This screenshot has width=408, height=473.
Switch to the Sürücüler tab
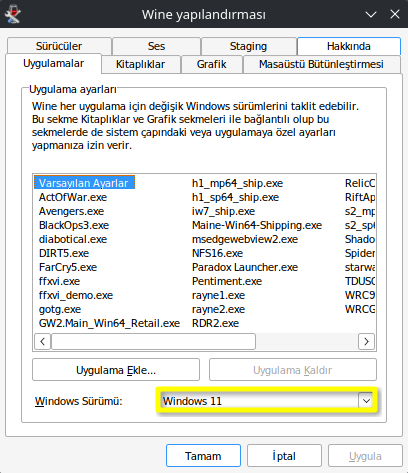pos(59,46)
